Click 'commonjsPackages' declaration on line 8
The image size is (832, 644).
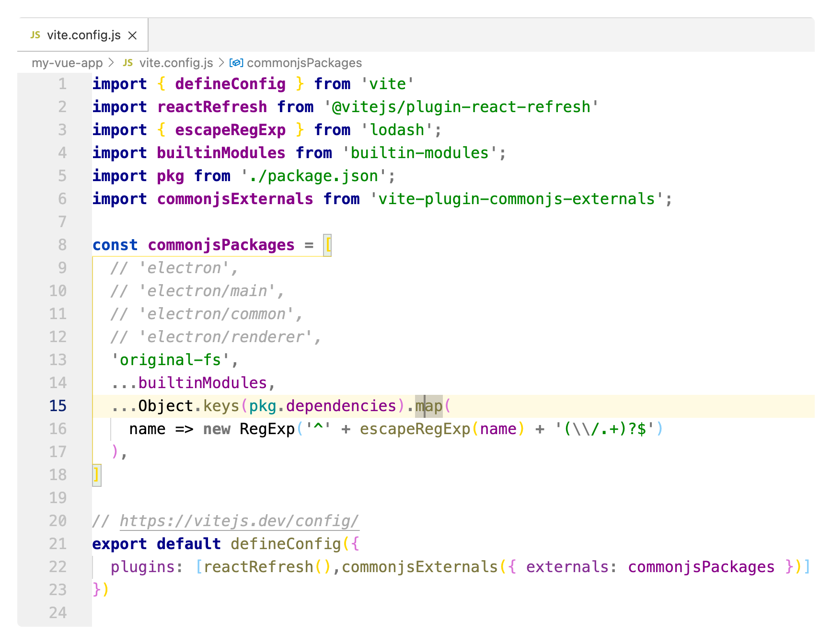pos(221,245)
